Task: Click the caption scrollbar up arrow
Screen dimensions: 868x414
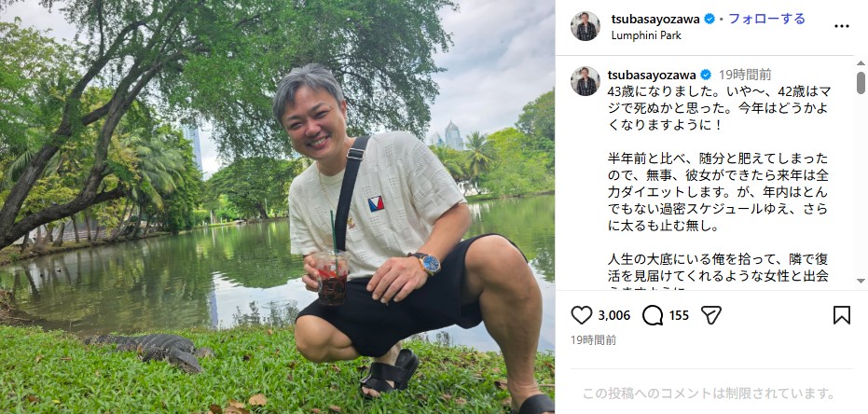Action: click(x=861, y=63)
